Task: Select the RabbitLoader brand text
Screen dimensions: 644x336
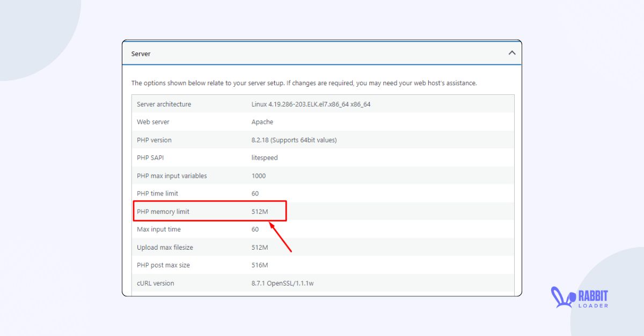Action: pyautogui.click(x=593, y=297)
